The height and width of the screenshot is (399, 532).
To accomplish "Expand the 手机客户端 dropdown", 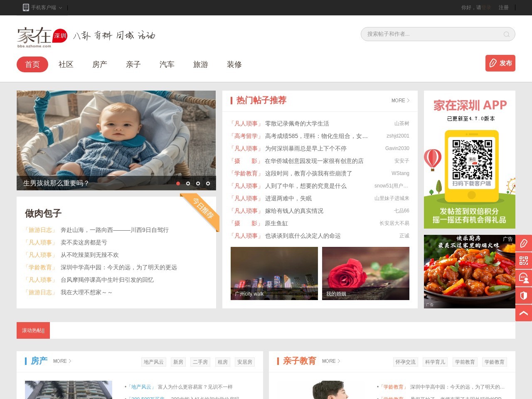I will coord(60,7).
